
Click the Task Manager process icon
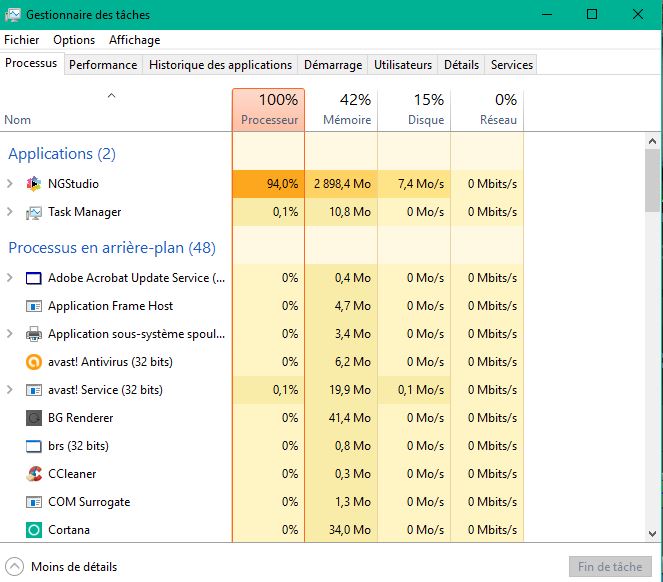tap(33, 212)
